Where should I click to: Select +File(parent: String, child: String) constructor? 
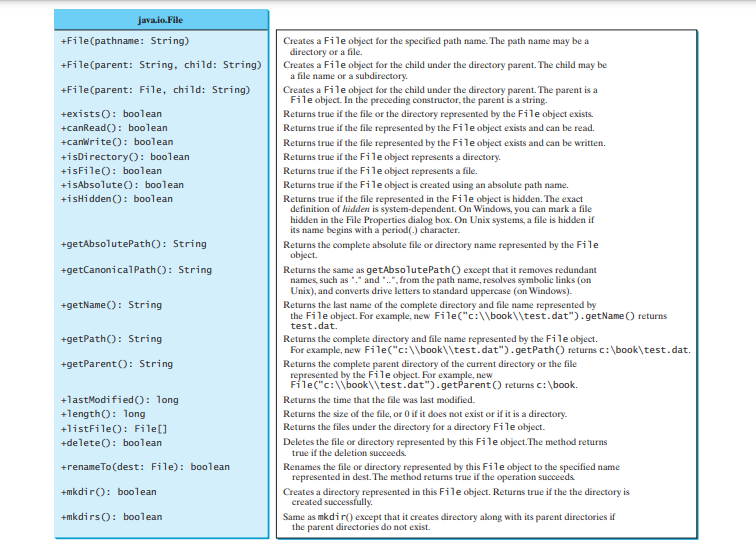(161, 65)
